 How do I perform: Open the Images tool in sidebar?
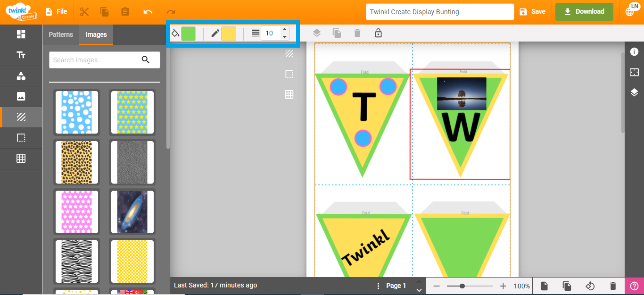point(21,96)
